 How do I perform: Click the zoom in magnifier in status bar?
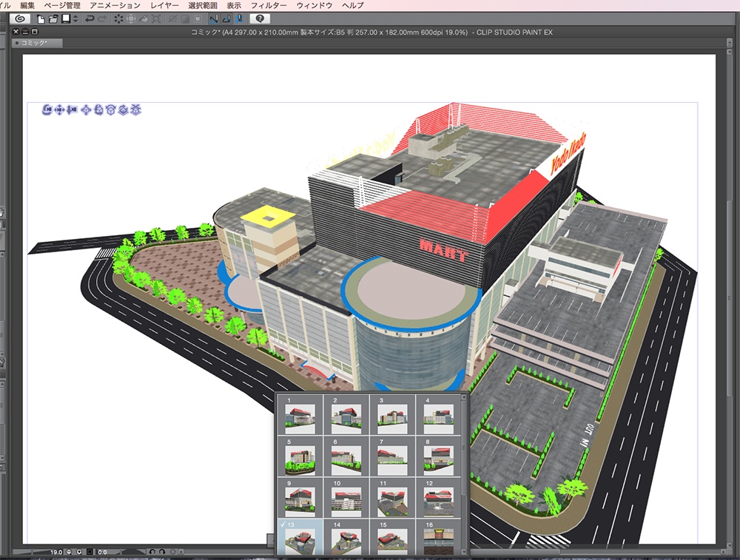[79, 552]
